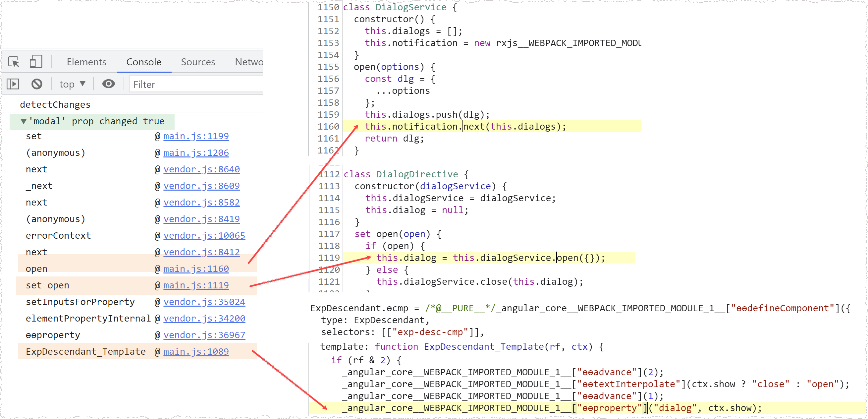Click stack frame 'setInputsForProperty'
Viewport: 868px width, 419px height.
click(80, 302)
